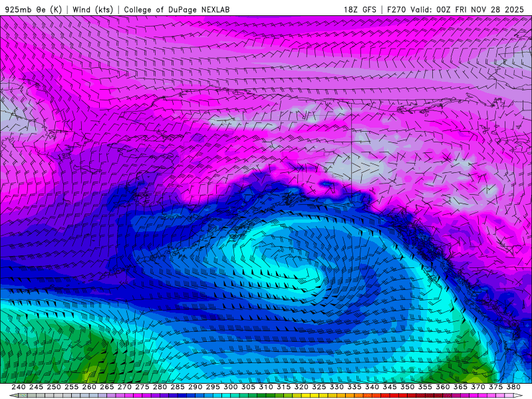This screenshot has width=532, height=399.
Task: Click the 370 theta-e scale label
Action: coord(478,387)
